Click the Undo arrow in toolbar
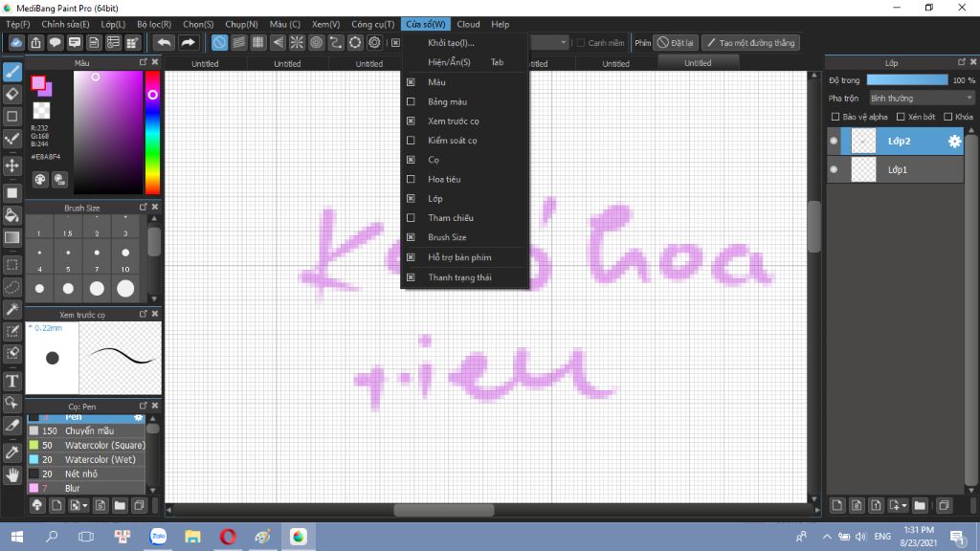The image size is (980, 551). pyautogui.click(x=164, y=42)
